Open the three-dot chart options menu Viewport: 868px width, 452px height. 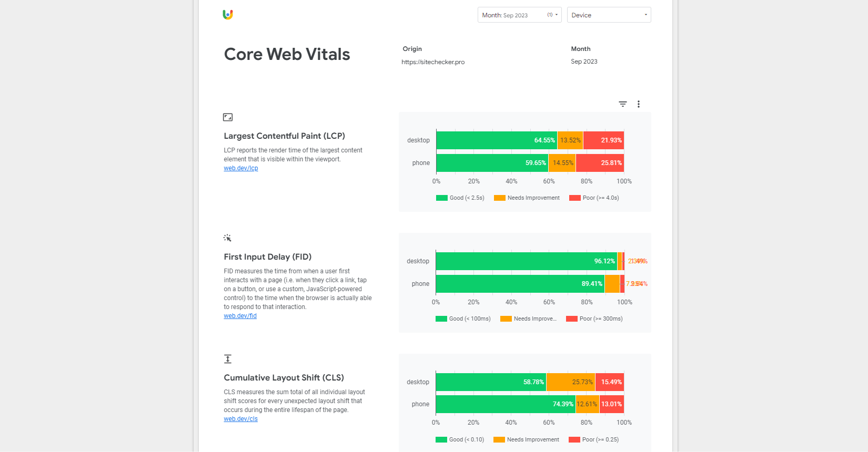(x=639, y=104)
